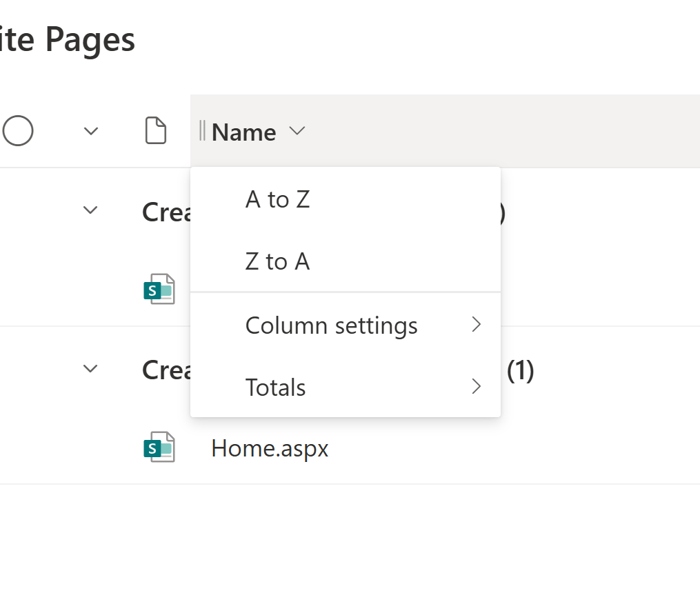Viewport: 700px width, 593px height.
Task: Sort by name Z to A
Action: point(277,261)
